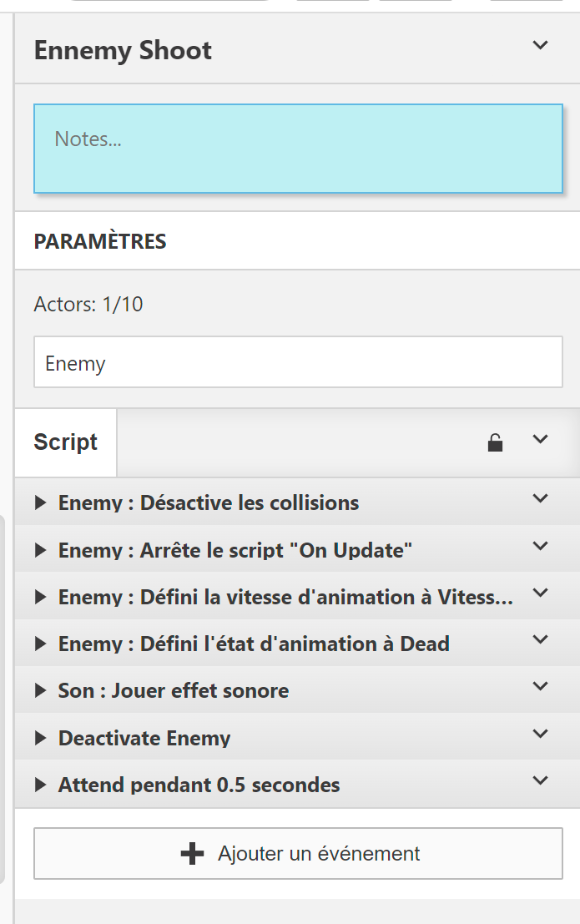This screenshot has height=924, width=580.
Task: Expand the Attend pendant 0.5 secondes triangle
Action: (39, 785)
